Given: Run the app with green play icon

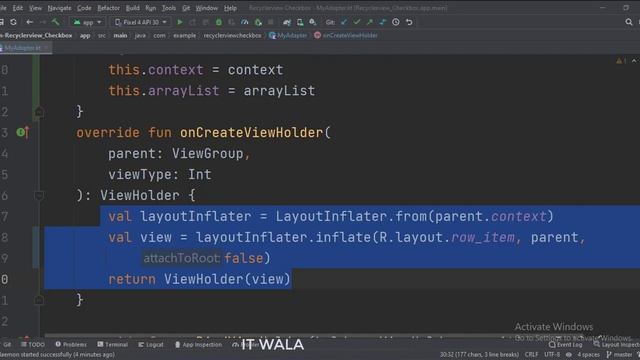Looking at the screenshot, I should (180, 22).
